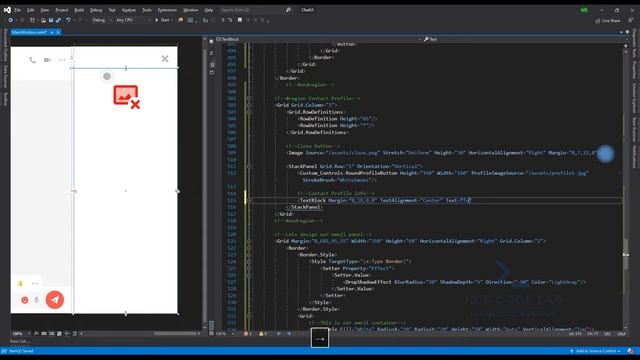The image size is (640, 360).
Task: Open the Debug configuration dropdown
Action: pos(101,20)
